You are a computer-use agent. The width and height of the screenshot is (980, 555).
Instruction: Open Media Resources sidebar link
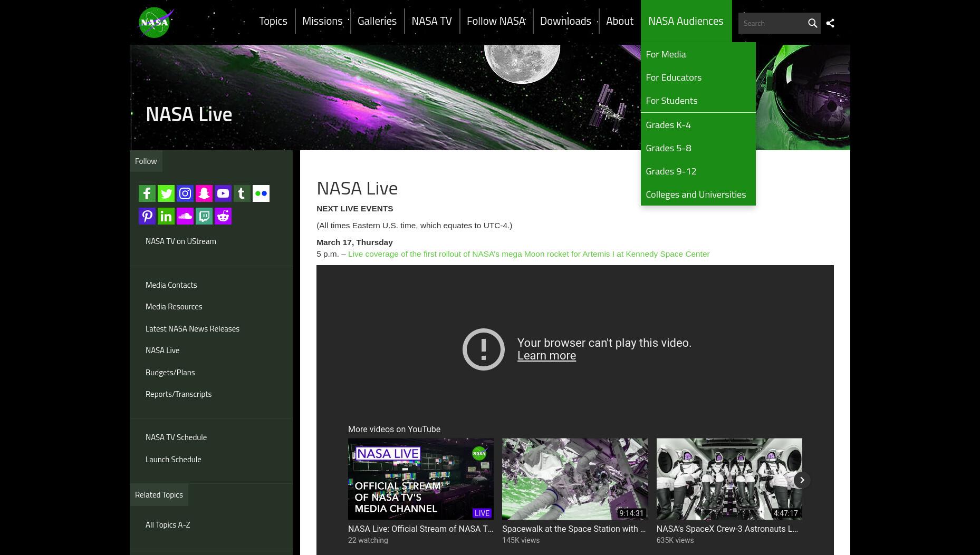[174, 307]
